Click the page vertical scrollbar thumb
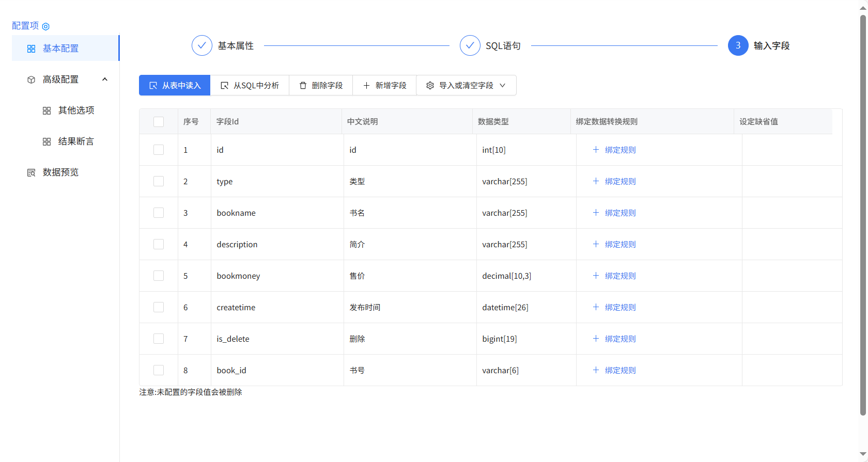This screenshot has height=462, width=868. (863, 215)
